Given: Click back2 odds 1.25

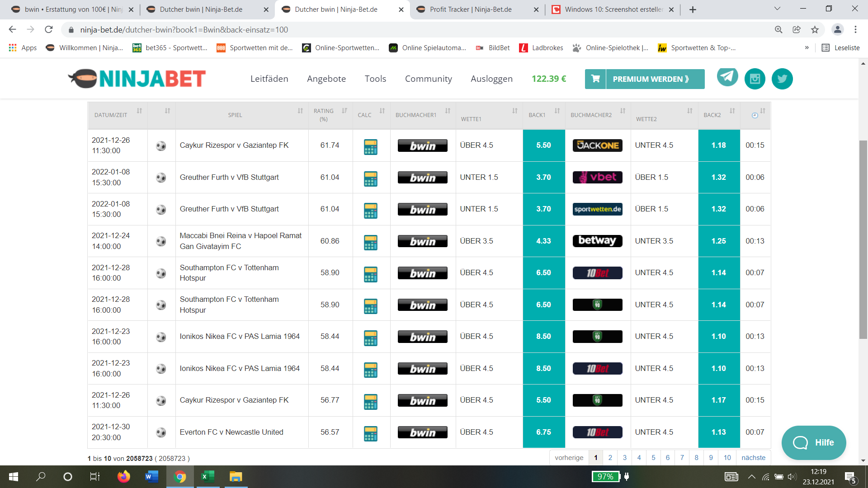Looking at the screenshot, I should (719, 241).
